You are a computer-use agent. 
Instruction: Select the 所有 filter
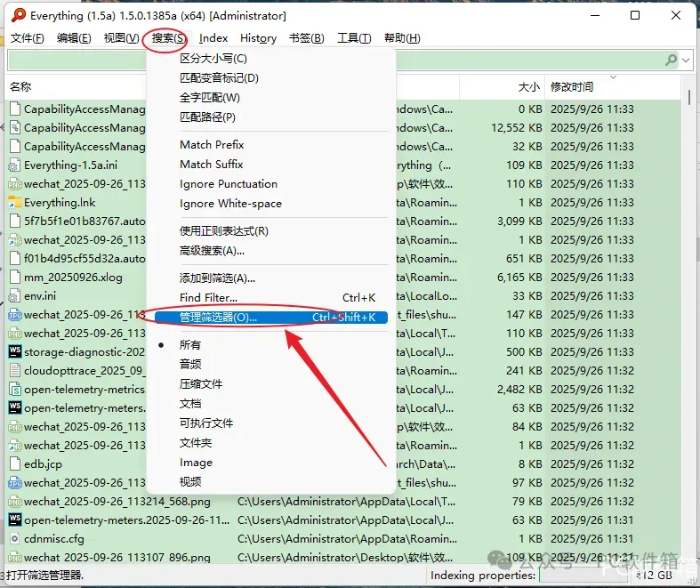point(271,344)
